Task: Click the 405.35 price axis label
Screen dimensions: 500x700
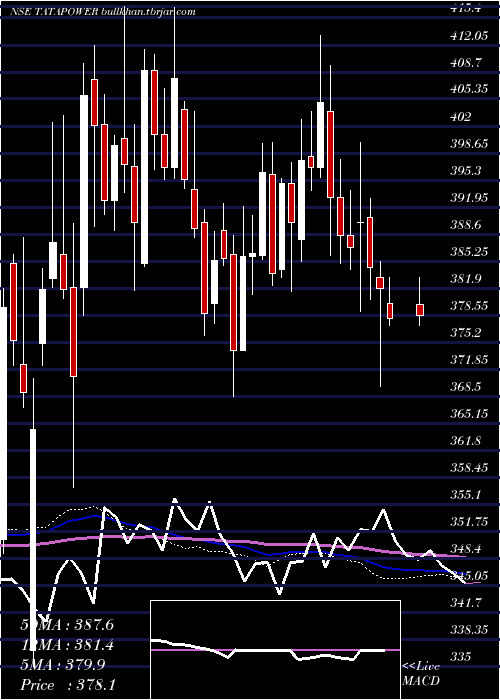Action: pos(469,90)
